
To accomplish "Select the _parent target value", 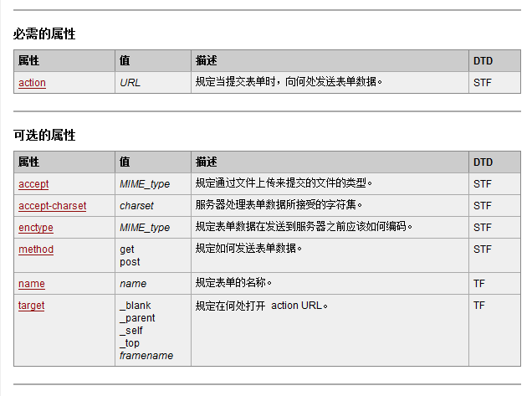I will pos(138,318).
